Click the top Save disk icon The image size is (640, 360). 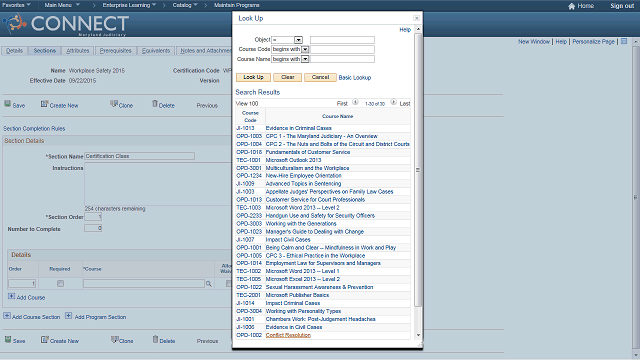[7, 104]
